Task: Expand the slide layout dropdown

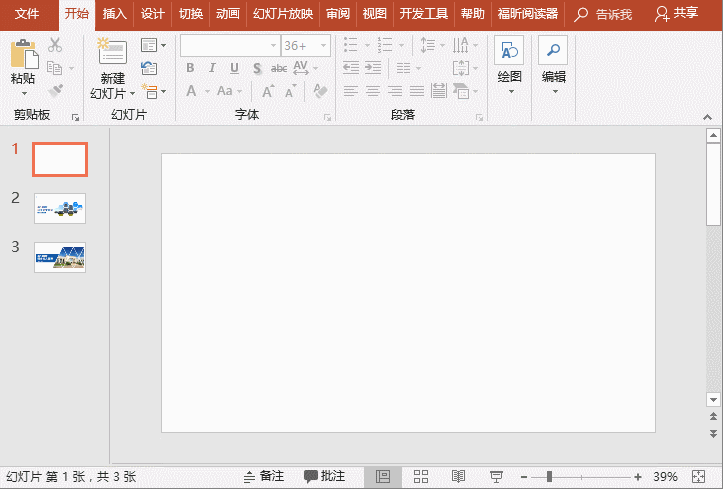Action: pos(153,45)
